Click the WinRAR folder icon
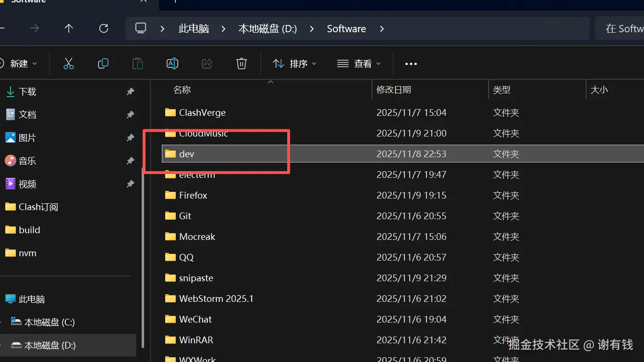This screenshot has height=362, width=644. tap(170, 340)
